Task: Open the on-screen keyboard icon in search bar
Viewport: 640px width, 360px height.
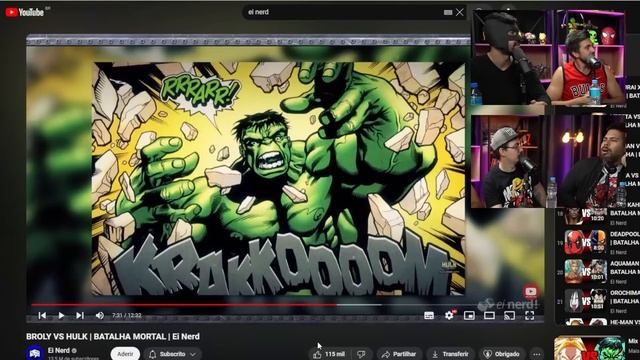Action: click(x=448, y=12)
